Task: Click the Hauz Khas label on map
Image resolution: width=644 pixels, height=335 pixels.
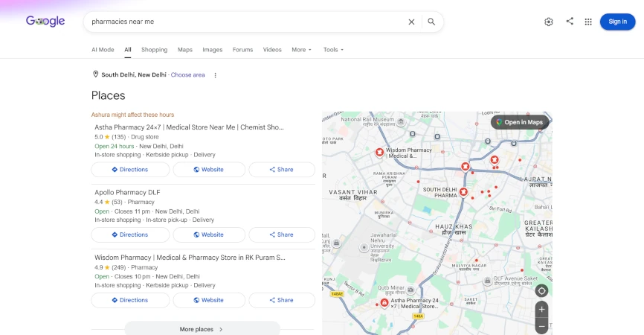Action: [x=454, y=229]
